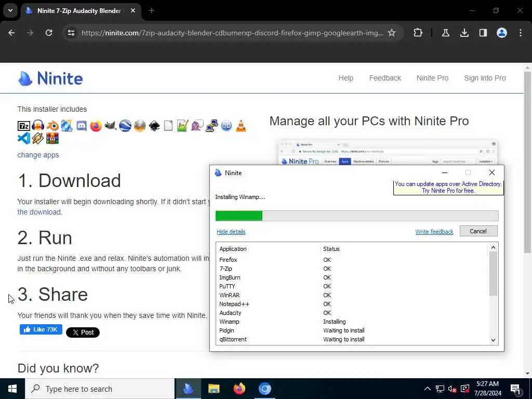Open the Chrome profile avatar
This screenshot has width=532, height=399.
point(501,33)
